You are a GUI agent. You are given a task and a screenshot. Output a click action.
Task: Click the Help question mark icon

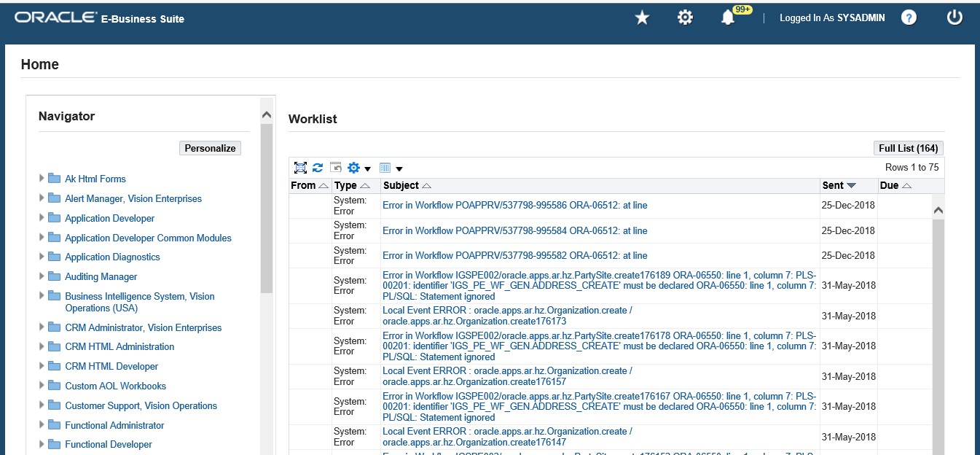(x=909, y=18)
